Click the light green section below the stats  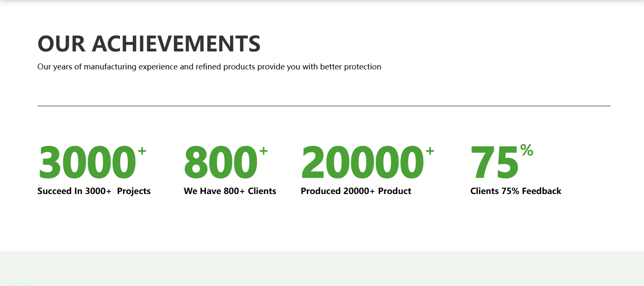point(322,268)
